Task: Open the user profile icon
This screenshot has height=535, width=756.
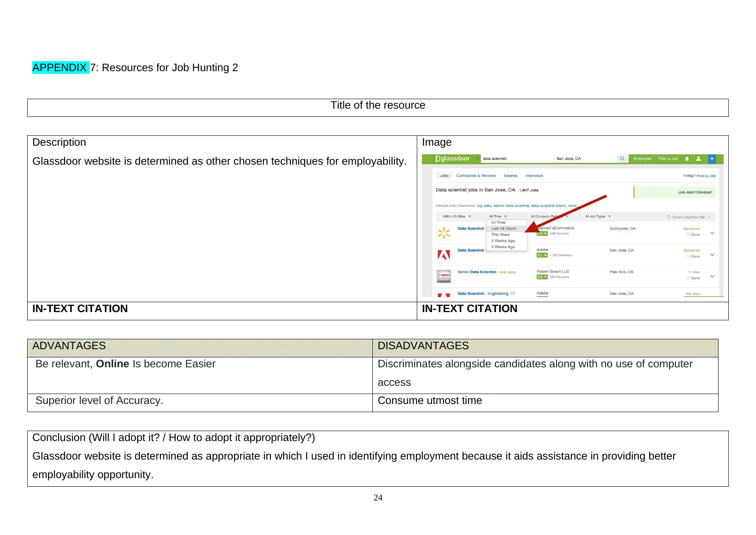Action: tap(699, 159)
